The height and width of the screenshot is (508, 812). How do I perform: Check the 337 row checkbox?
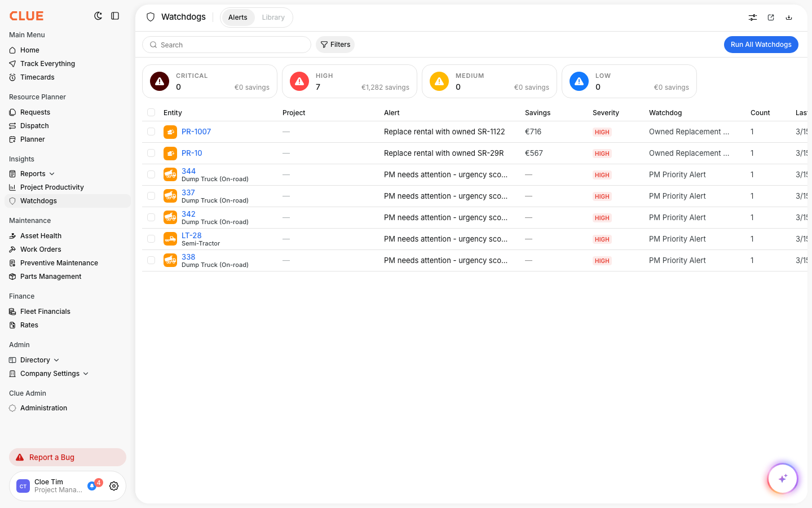click(151, 196)
